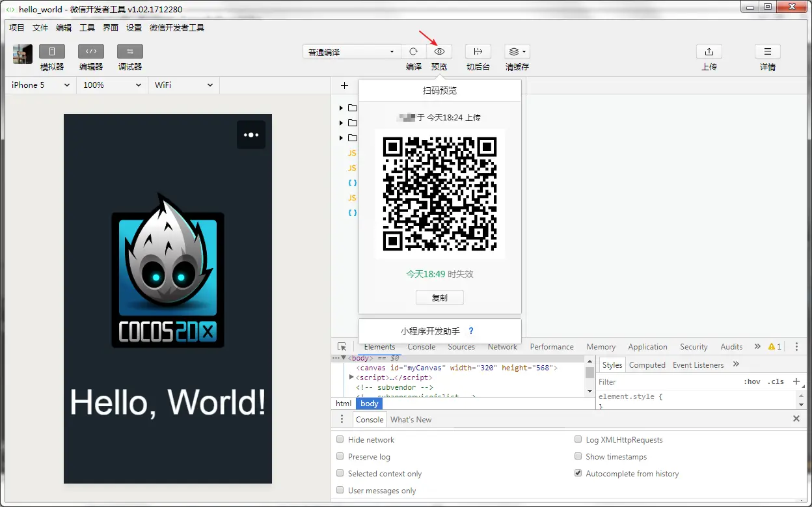The image size is (812, 507).
Task: Click the 模拟器 simulator toolbar icon
Action: [52, 52]
